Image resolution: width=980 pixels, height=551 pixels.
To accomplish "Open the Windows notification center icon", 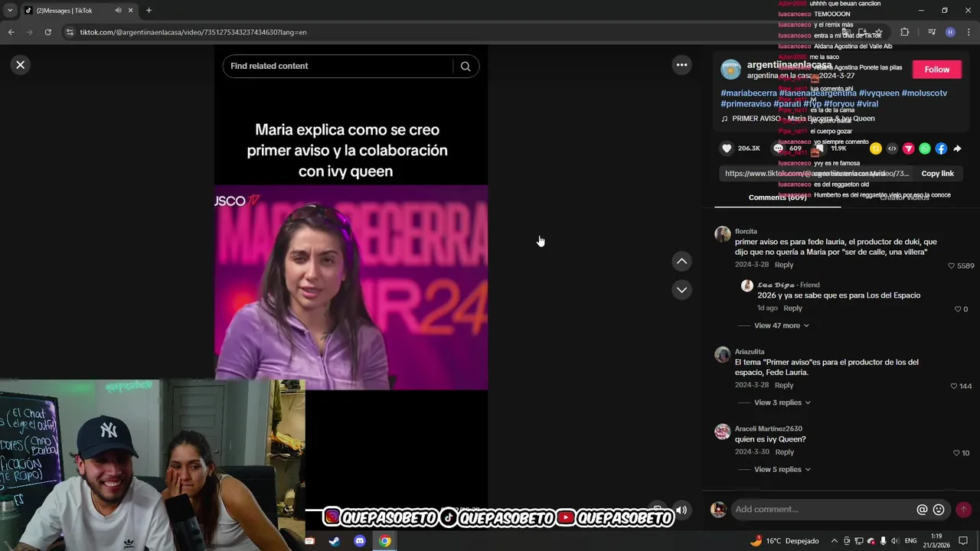I will point(963,541).
